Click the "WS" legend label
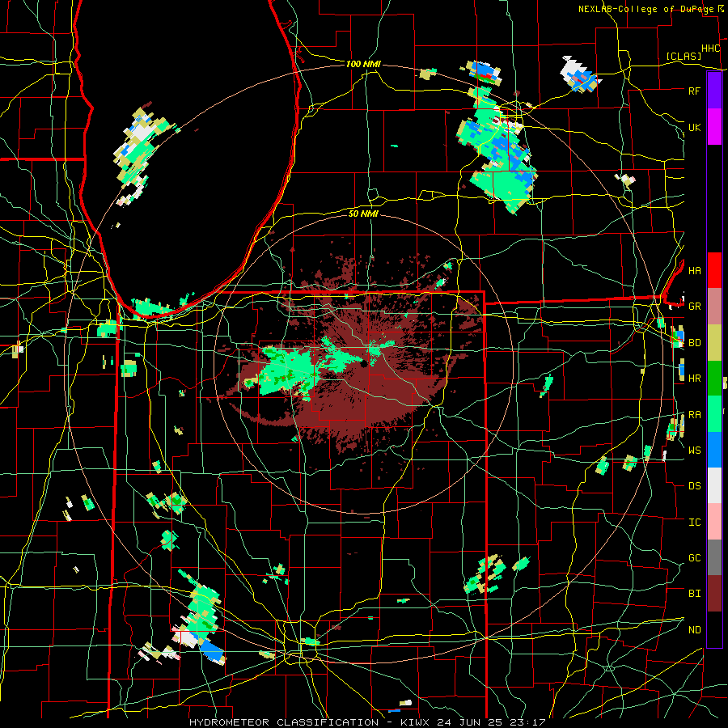Screen dimensions: 728x728 (x=694, y=451)
